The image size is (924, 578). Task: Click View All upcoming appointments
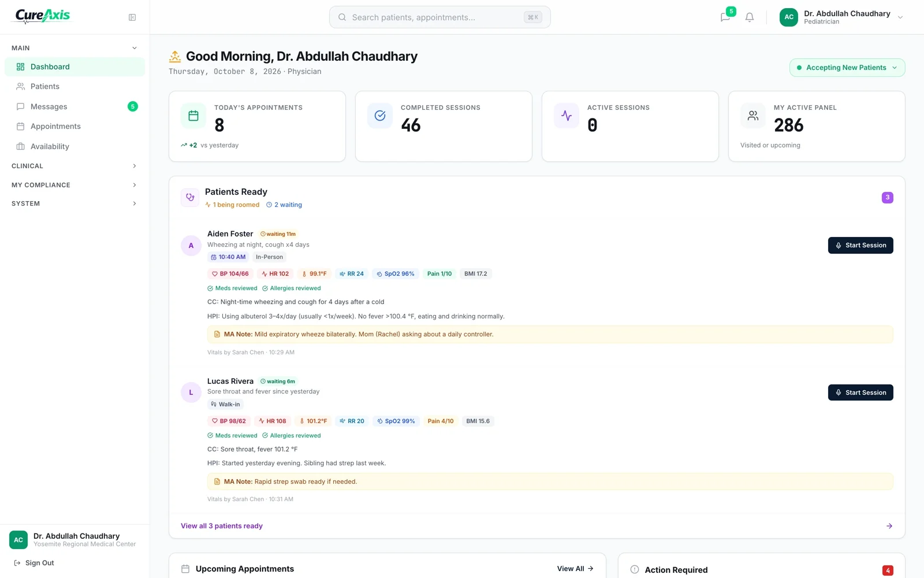pos(575,569)
